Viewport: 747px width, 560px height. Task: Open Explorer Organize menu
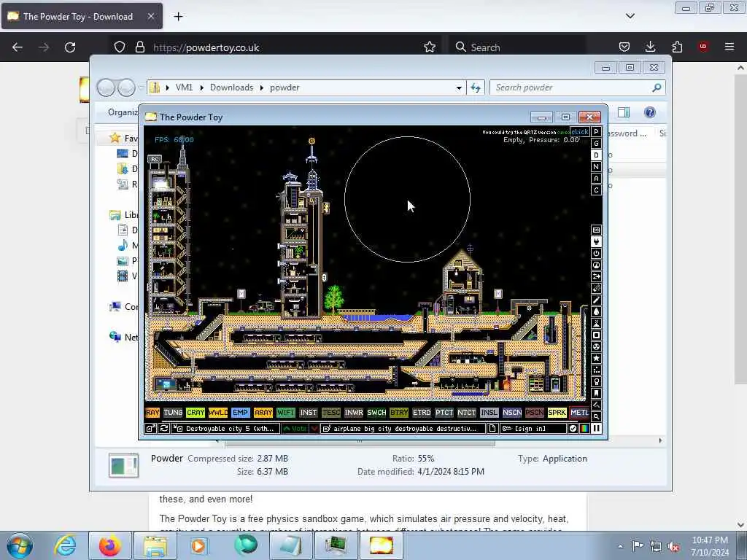point(123,112)
